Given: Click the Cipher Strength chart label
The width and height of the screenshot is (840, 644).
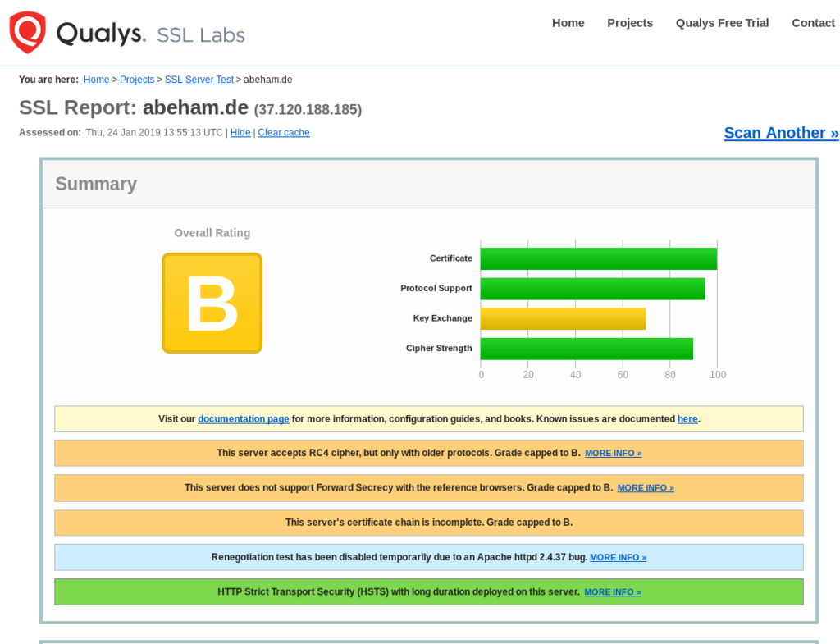Looking at the screenshot, I should (439, 349).
